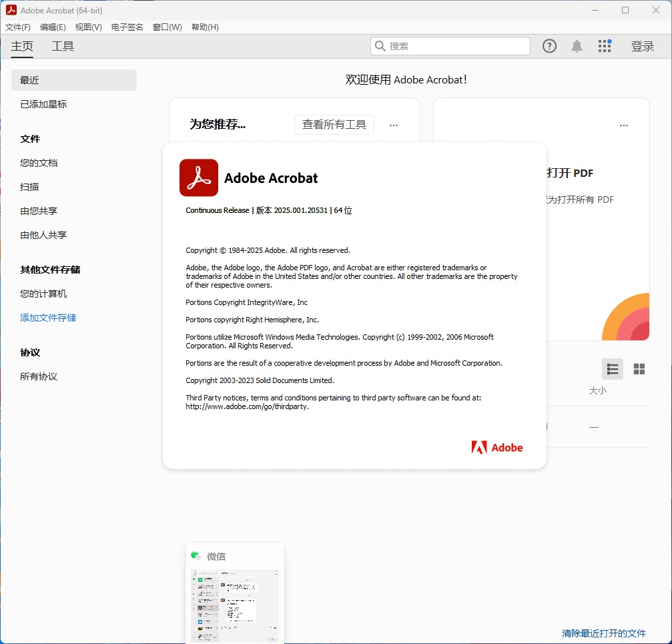This screenshot has width=672, height=644.
Task: Click the thirdparty URL text in dialog
Action: pos(247,406)
